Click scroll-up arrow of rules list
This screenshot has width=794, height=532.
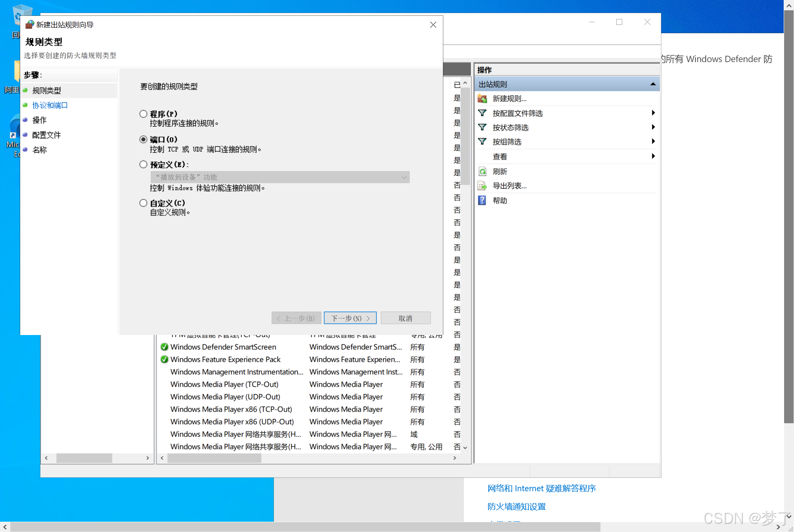(x=465, y=83)
